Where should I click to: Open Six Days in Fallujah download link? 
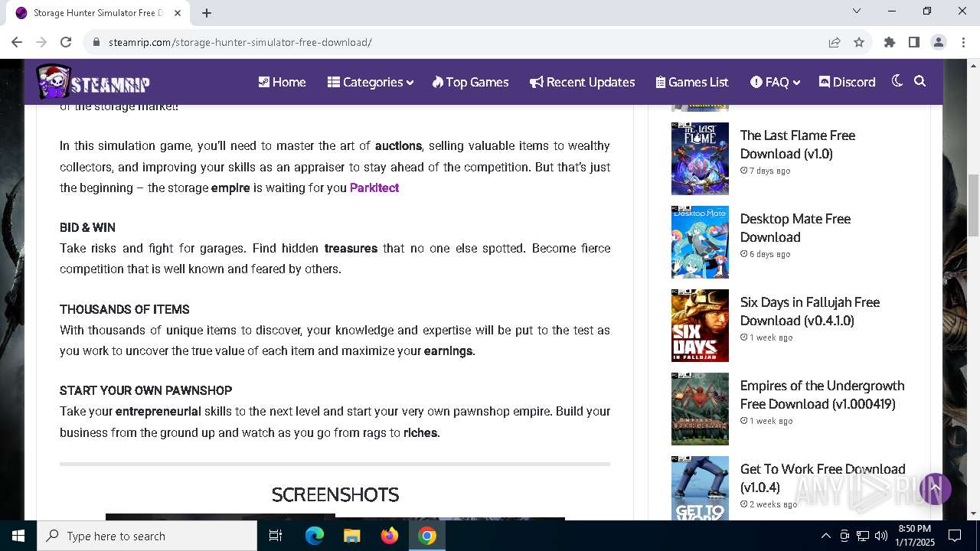coord(810,311)
